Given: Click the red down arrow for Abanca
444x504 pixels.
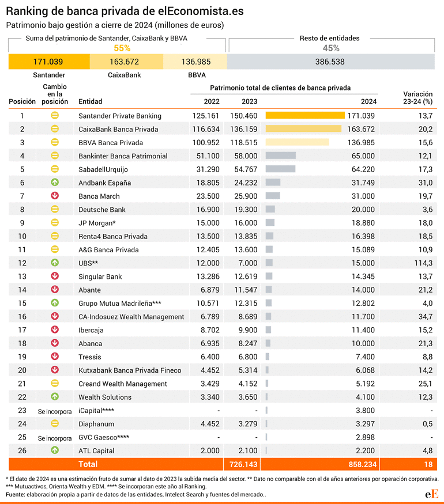Looking at the screenshot, I should coord(55,343).
